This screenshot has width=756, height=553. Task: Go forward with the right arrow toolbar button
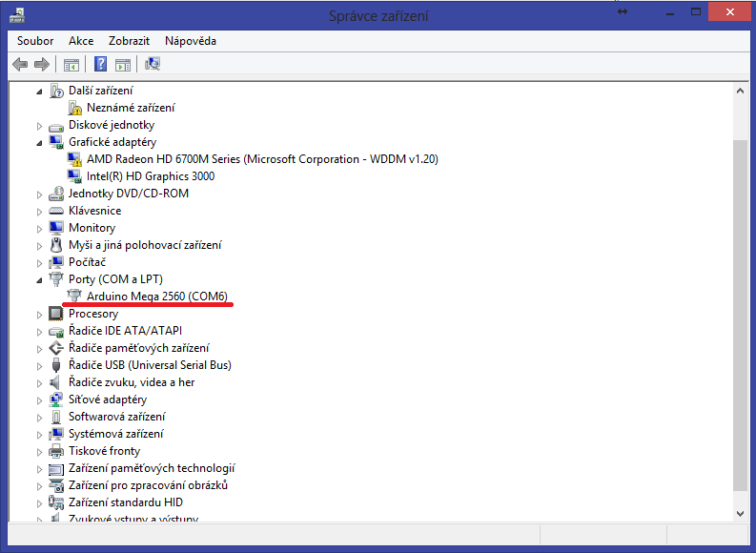click(x=42, y=64)
